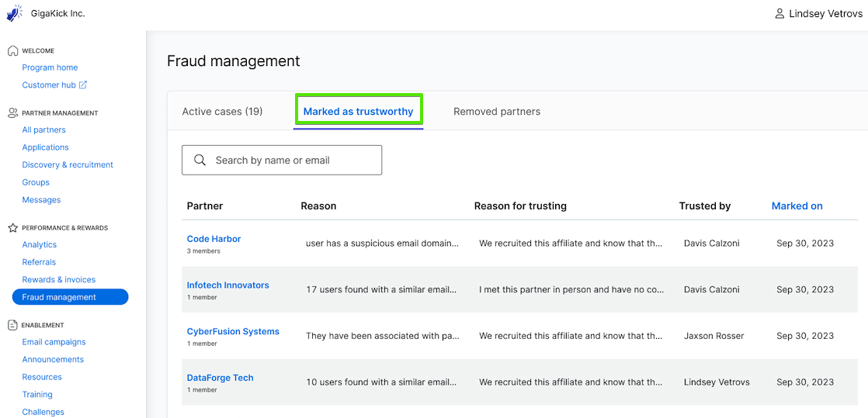
Task: Click the Partner Management people icon
Action: [x=12, y=112]
